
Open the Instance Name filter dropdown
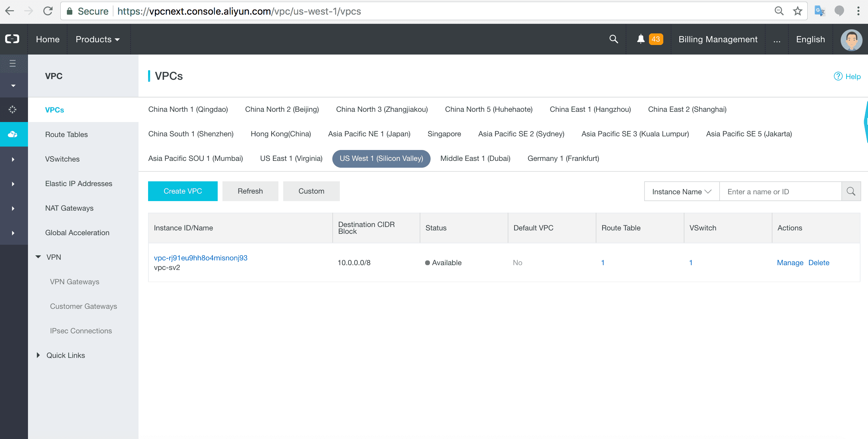[x=681, y=192]
